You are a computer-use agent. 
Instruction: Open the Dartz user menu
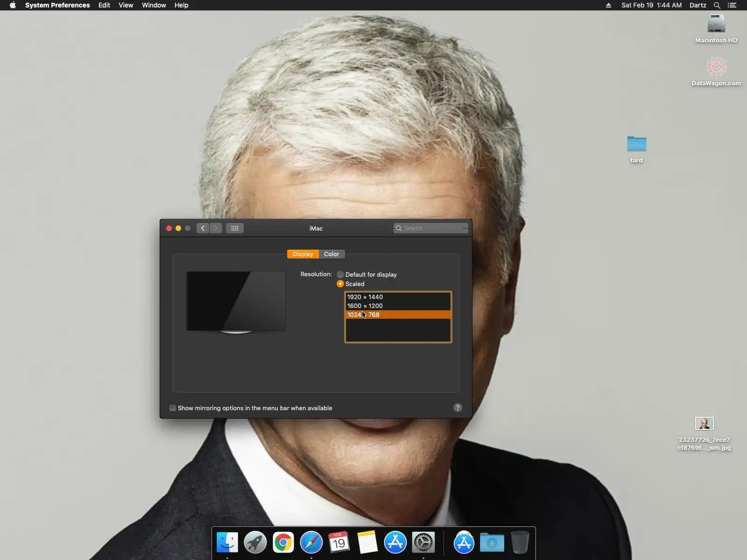[x=698, y=5]
